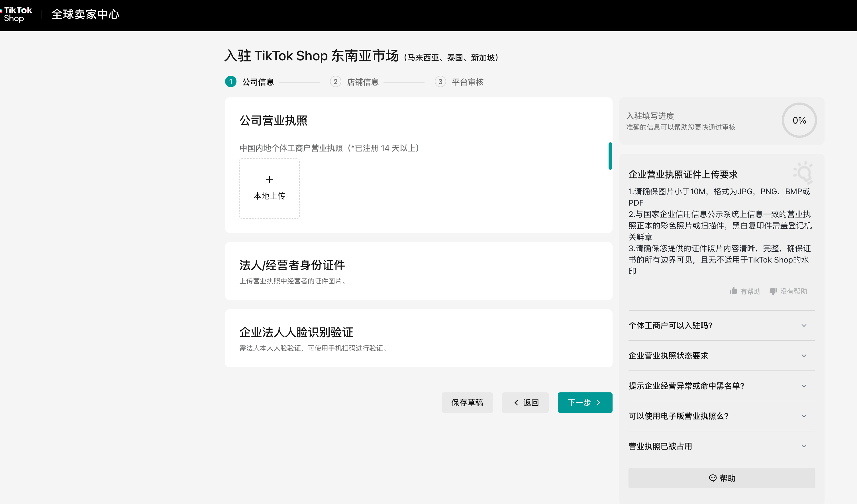Viewport: 857px width, 504px height.
Task: Click the chat bubble icon in 帮助
Action: coord(713,478)
